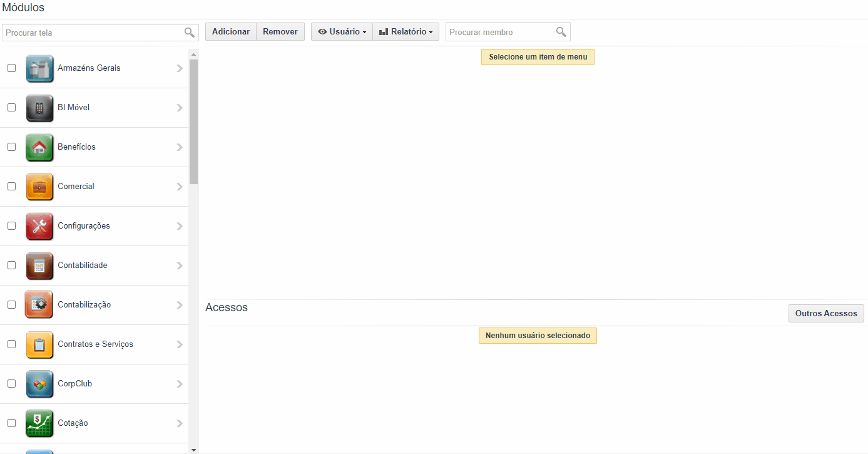This screenshot has height=454, width=868.
Task: Select the Contabilidade checkbox
Action: point(11,266)
